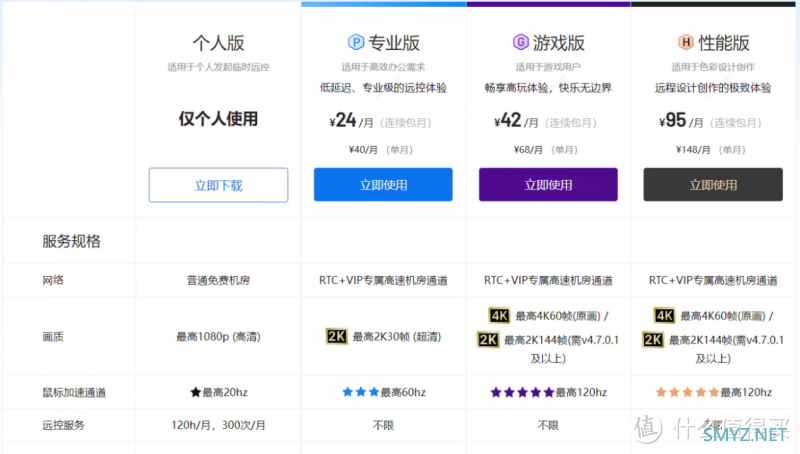Click 立即使用 button under 性能版
Viewport: 800px width, 454px height.
coord(713,184)
